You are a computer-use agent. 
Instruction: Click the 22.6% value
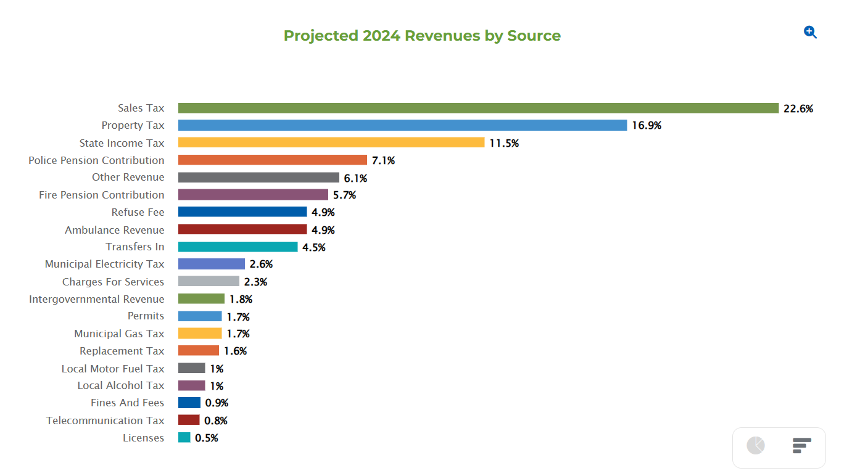point(798,109)
